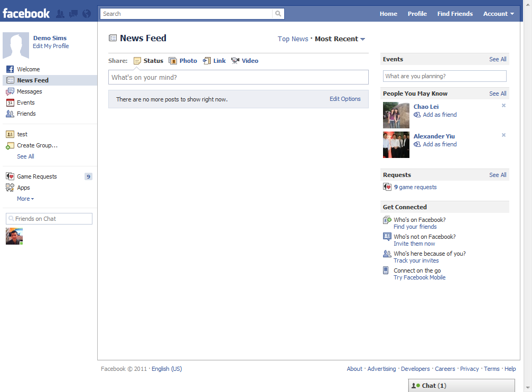Click the Events calendar icon in sidebar
Screen dimensions: 532x392
point(10,103)
